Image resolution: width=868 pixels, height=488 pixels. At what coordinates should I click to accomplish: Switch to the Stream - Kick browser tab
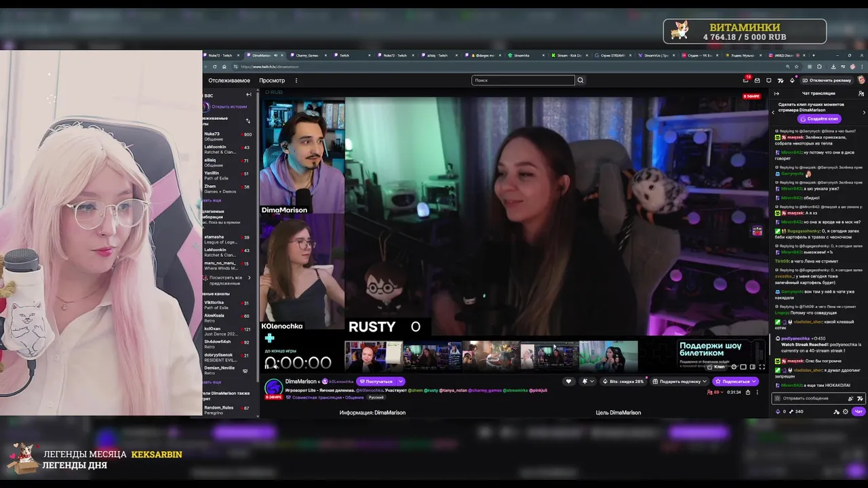coord(568,55)
